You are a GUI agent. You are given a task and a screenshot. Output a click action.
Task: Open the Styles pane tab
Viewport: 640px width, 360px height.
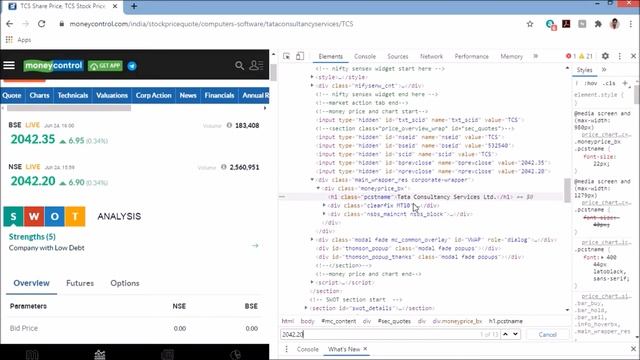[x=584, y=70]
